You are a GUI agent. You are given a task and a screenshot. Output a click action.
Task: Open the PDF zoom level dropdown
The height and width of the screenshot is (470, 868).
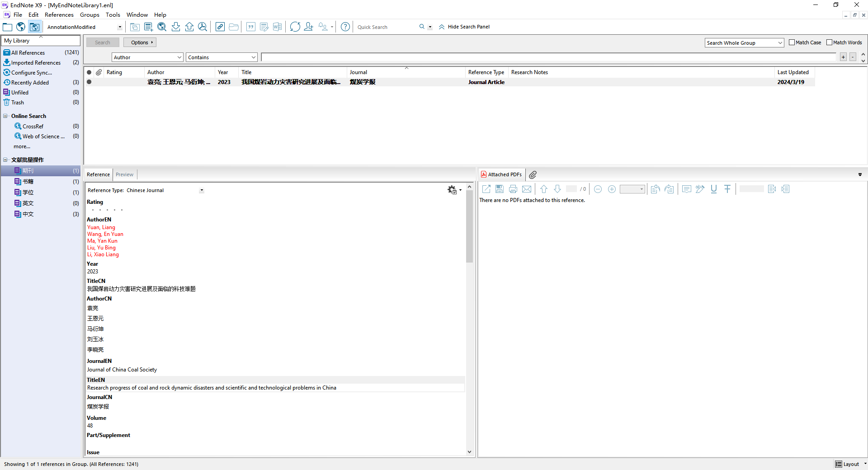click(642, 189)
